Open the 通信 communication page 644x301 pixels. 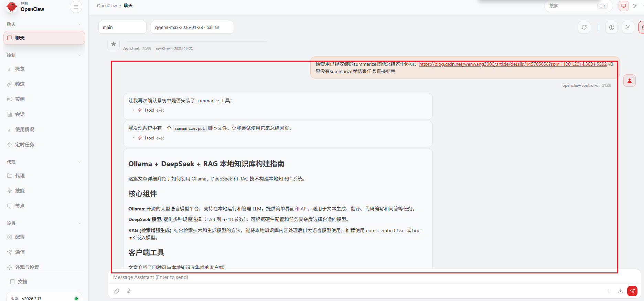44,252
